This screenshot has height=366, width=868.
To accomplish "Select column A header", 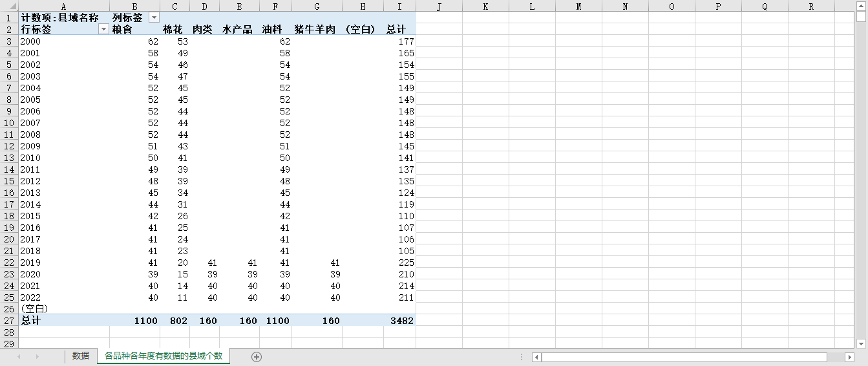I will click(x=63, y=6).
